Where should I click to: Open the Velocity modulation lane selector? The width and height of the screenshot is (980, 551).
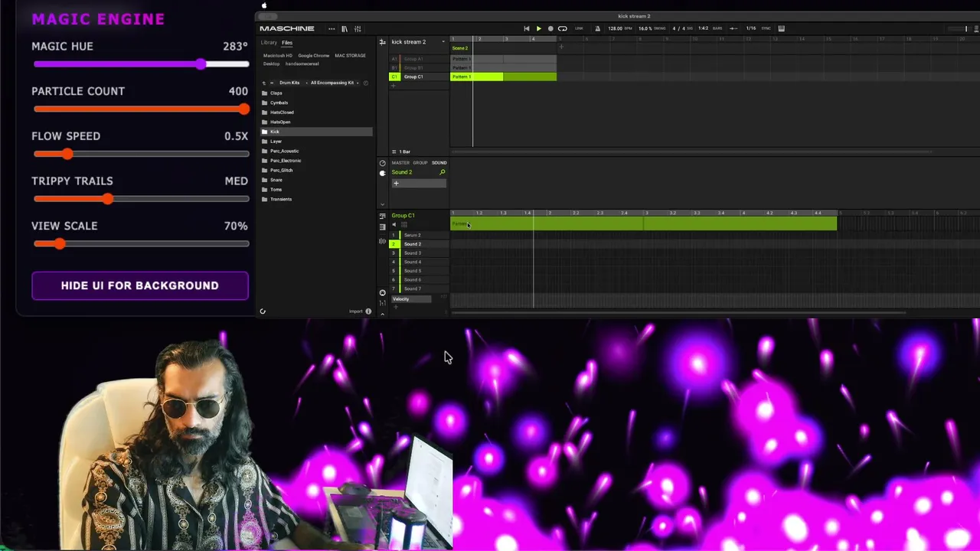click(411, 299)
